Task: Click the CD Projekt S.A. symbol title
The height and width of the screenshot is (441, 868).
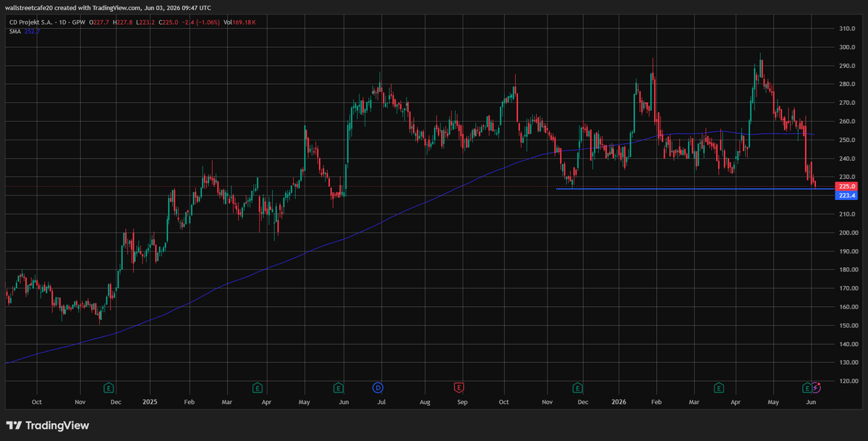Action: 30,22
